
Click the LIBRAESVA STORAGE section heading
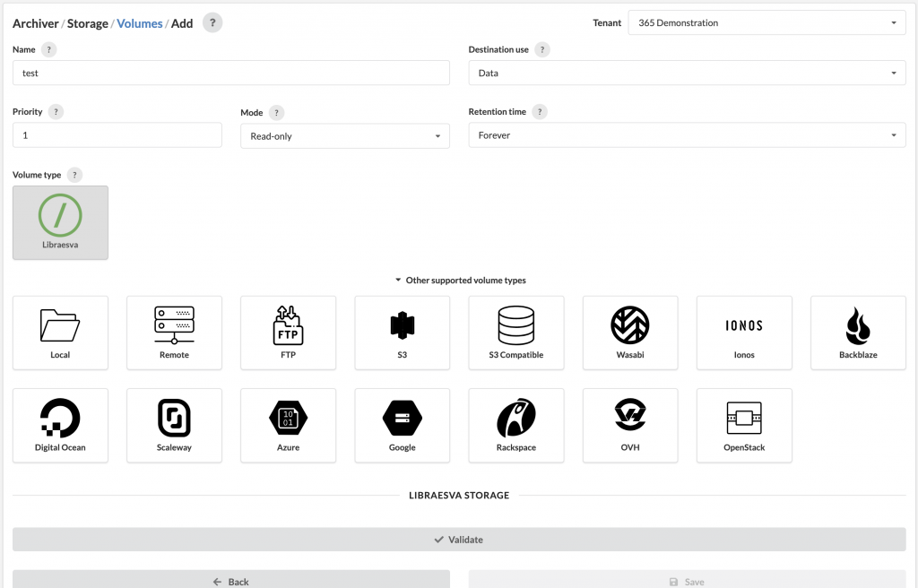point(459,496)
